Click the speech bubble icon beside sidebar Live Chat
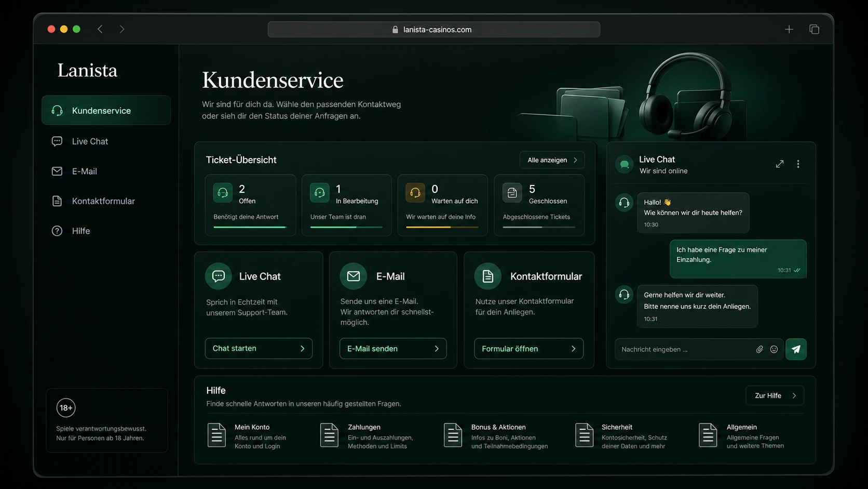The image size is (868, 489). [57, 141]
